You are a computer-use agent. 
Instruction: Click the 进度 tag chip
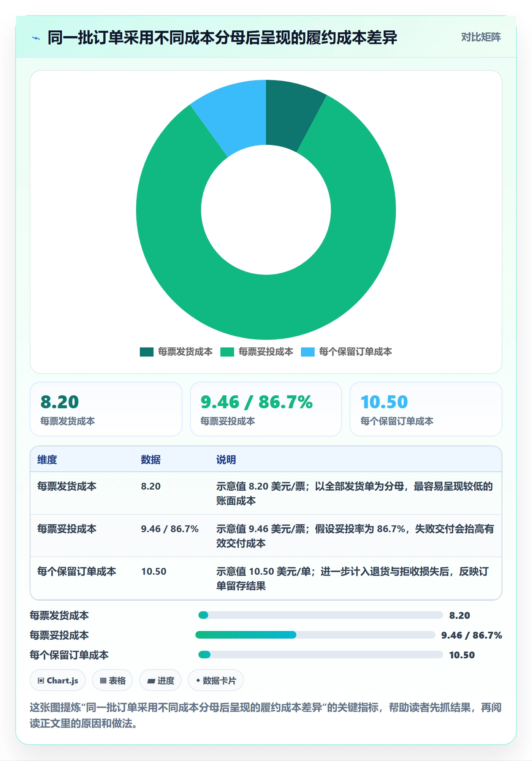pos(160,680)
